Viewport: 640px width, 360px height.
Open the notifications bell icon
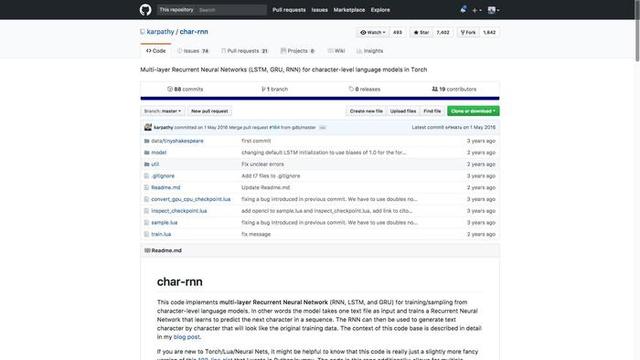463,9
